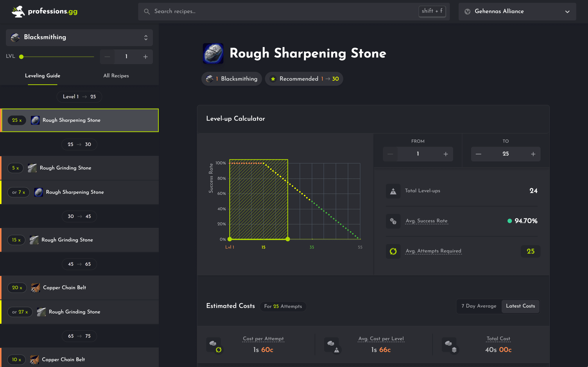Click the Avg. Attempts Required refresh icon
The height and width of the screenshot is (367, 588).
pos(393,251)
